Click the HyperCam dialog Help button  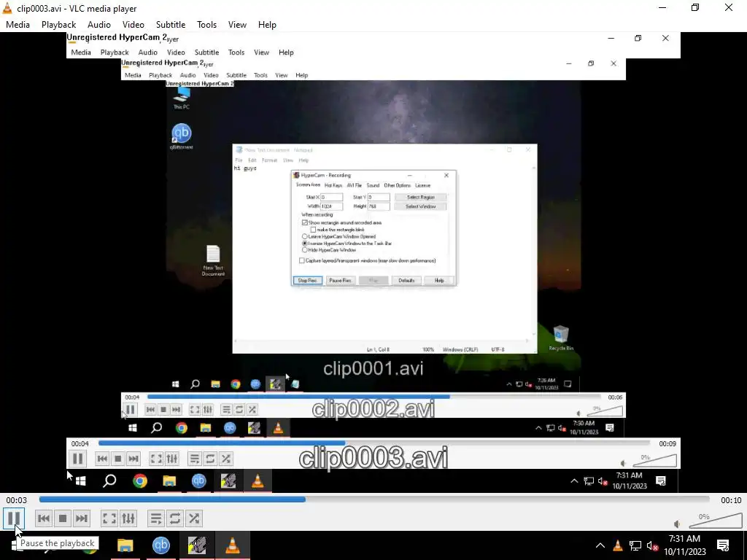pos(439,281)
